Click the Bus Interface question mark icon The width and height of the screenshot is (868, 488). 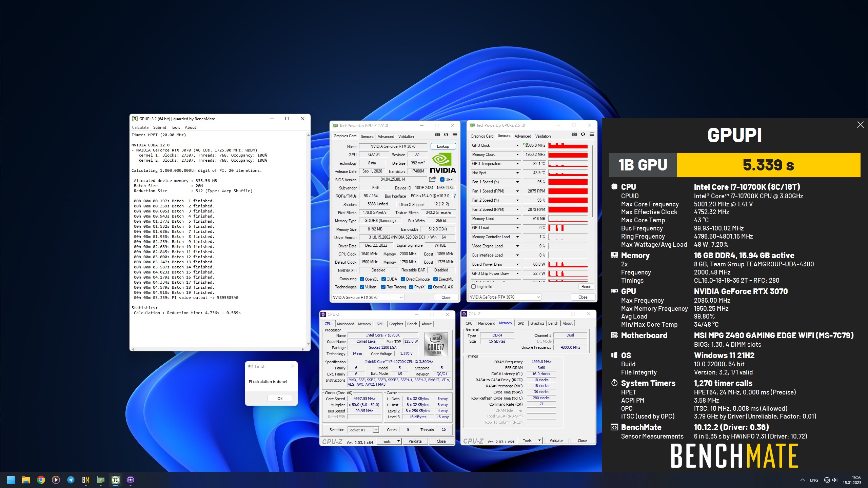455,196
